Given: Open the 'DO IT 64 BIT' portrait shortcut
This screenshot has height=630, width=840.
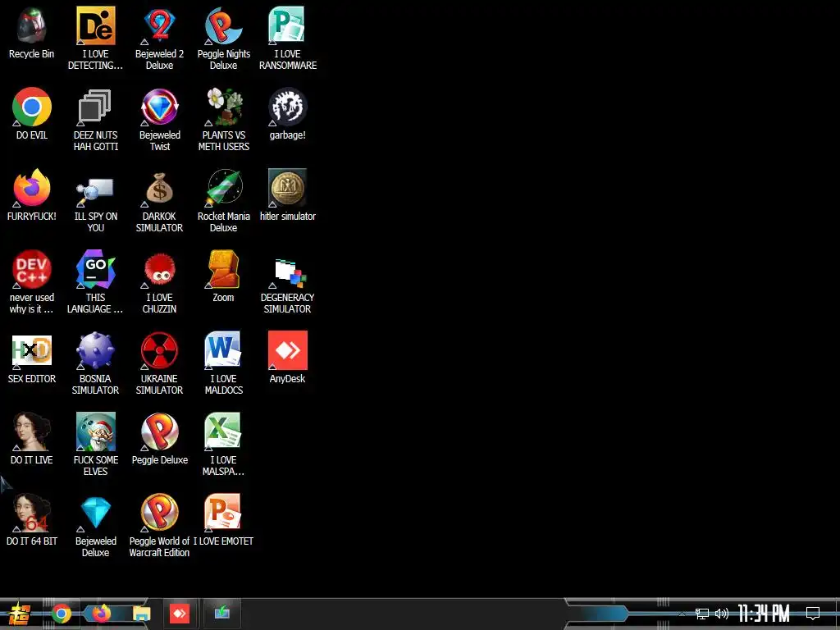Looking at the screenshot, I should tap(32, 519).
